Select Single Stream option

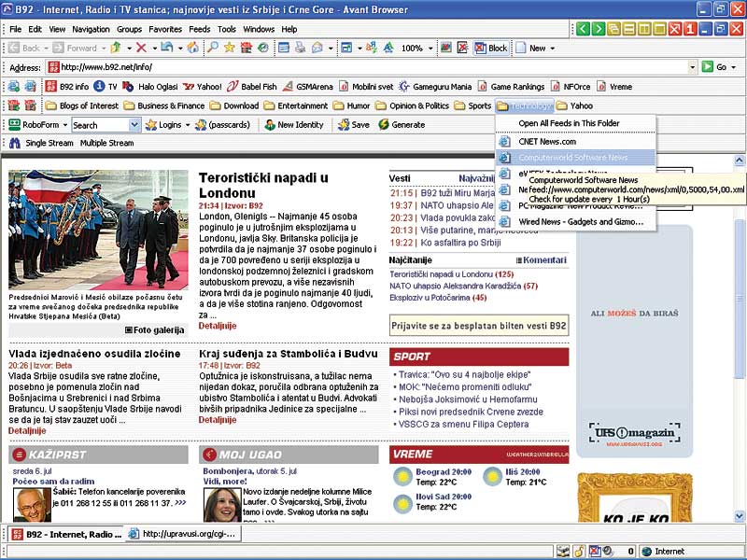point(49,143)
